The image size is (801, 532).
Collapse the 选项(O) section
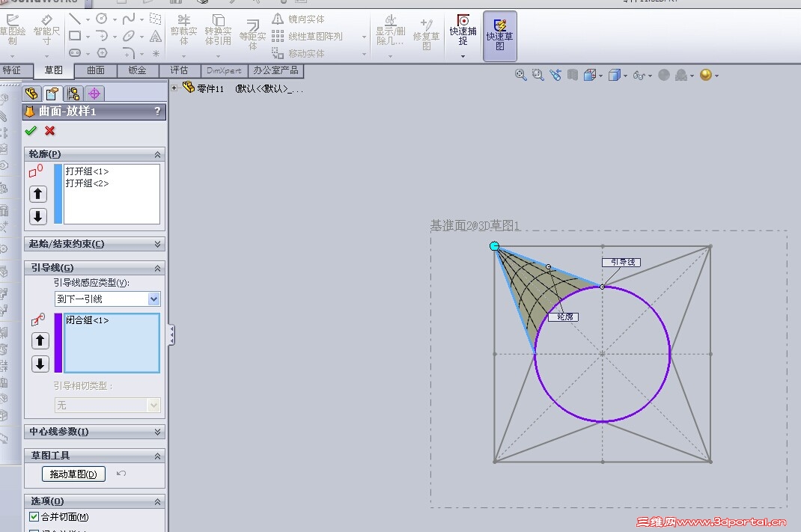click(x=157, y=502)
